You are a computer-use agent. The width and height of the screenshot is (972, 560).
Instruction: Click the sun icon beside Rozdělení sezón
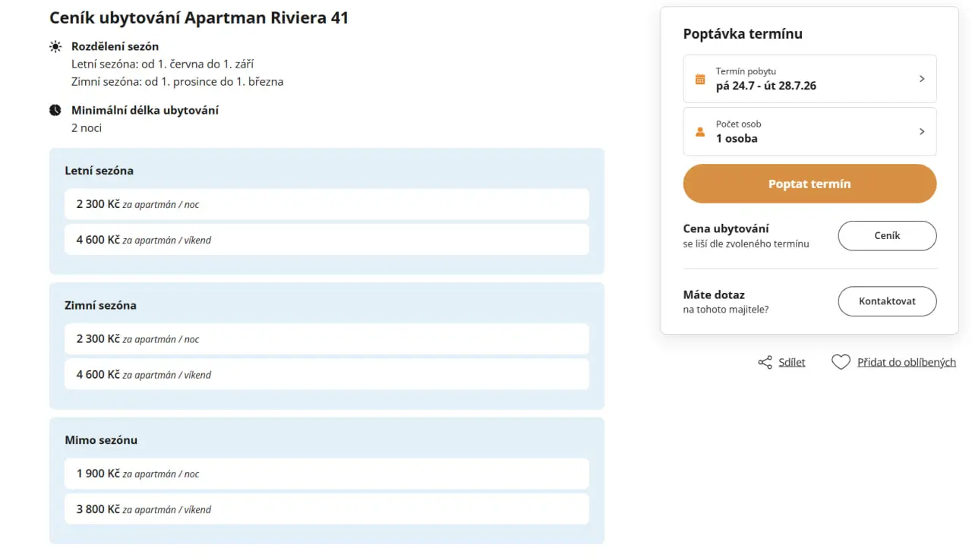pyautogui.click(x=55, y=46)
